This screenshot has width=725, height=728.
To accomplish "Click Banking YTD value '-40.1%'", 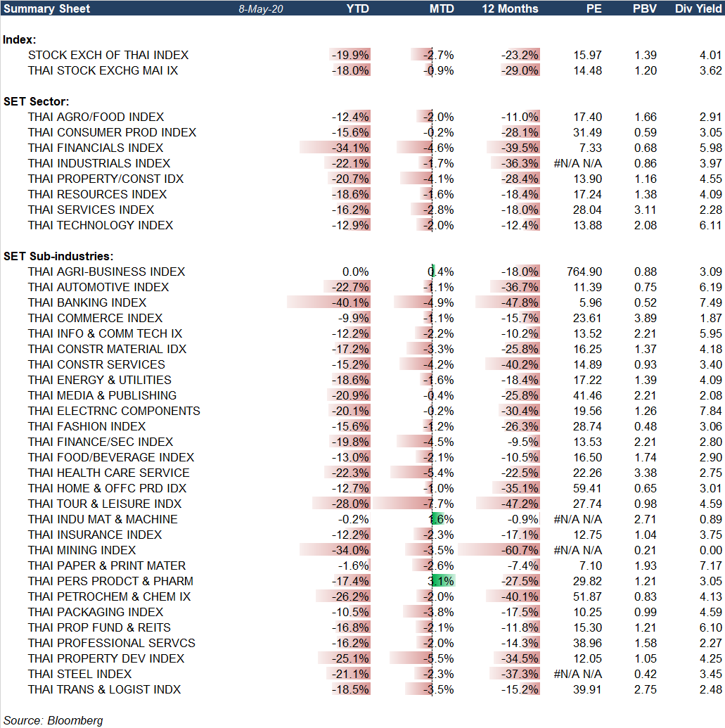I will [350, 302].
